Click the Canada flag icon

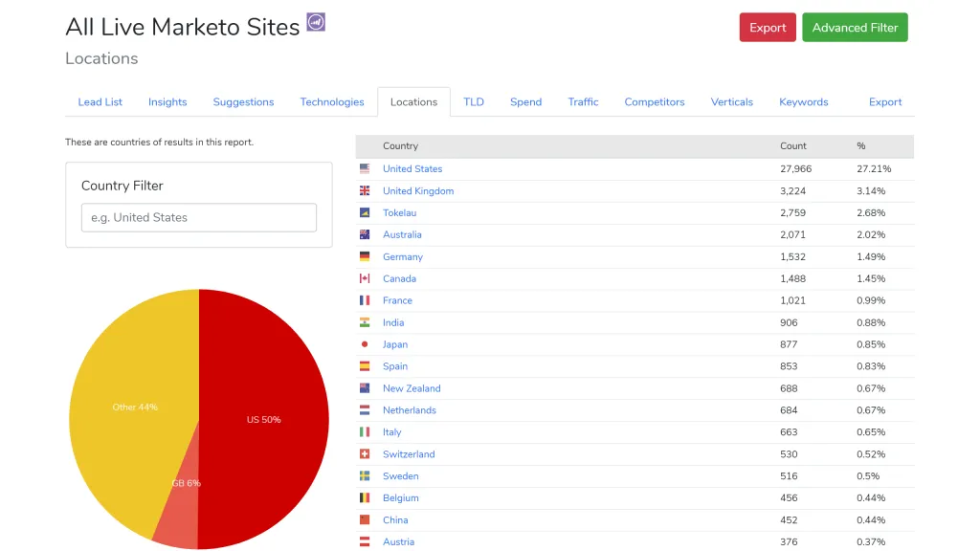(365, 278)
